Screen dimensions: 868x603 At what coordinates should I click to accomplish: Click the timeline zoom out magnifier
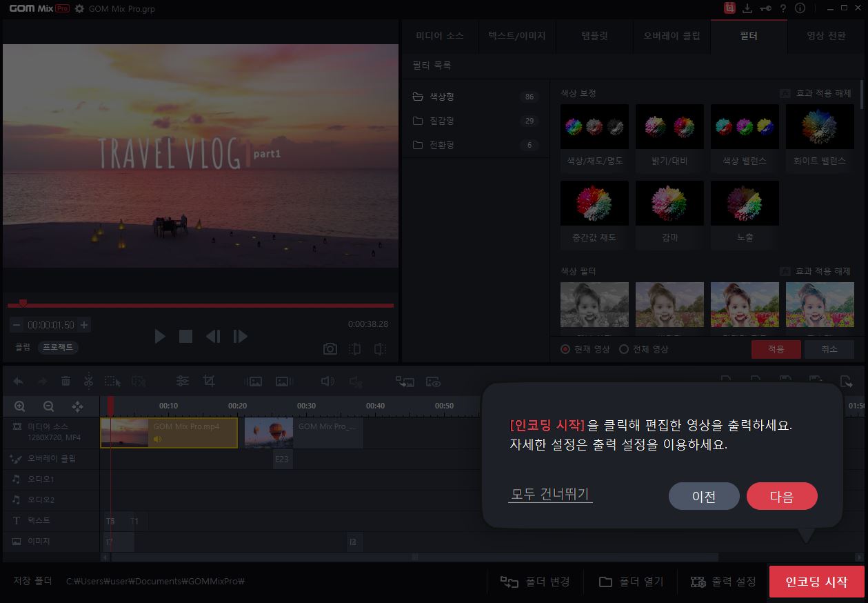coord(48,406)
